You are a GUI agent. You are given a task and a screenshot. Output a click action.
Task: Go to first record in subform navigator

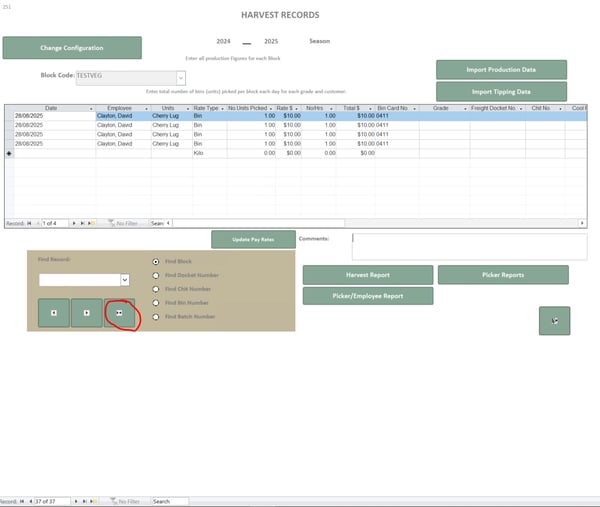pos(29,223)
